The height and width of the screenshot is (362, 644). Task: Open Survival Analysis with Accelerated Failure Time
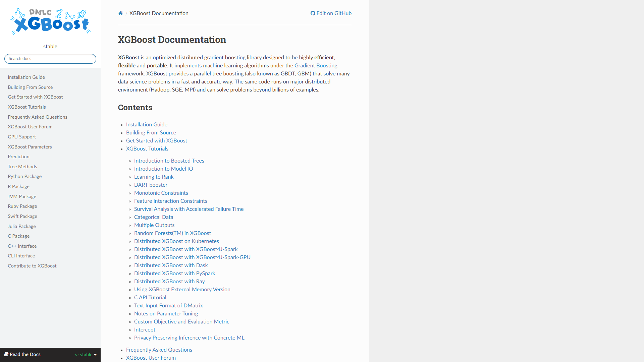coord(189,209)
